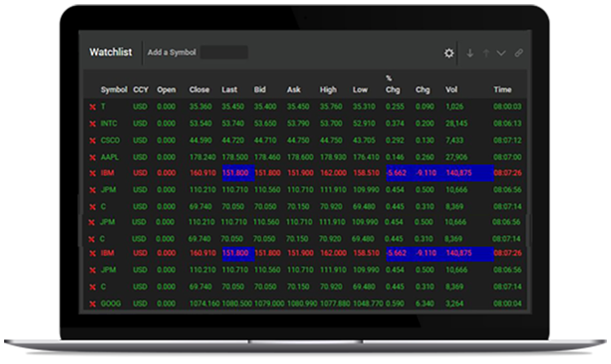Expand the chevron dropdown in the toolbar
The height and width of the screenshot is (364, 611).
coord(501,53)
